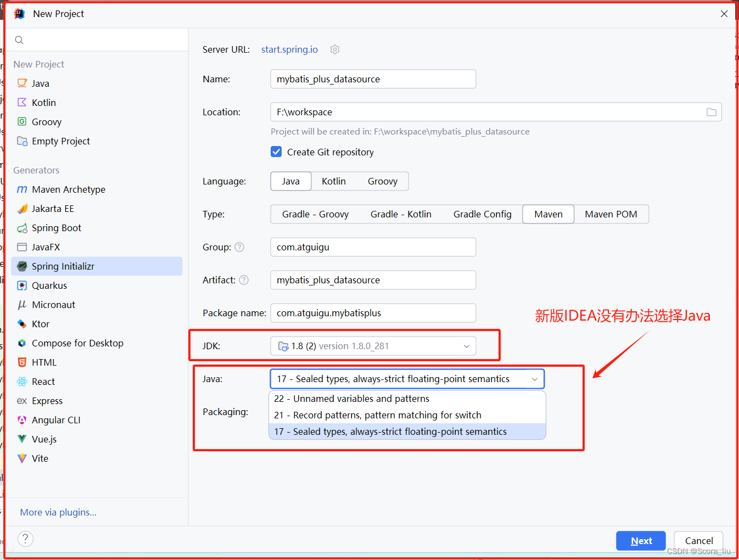Select the Micronaut generator entry

[x=97, y=305]
